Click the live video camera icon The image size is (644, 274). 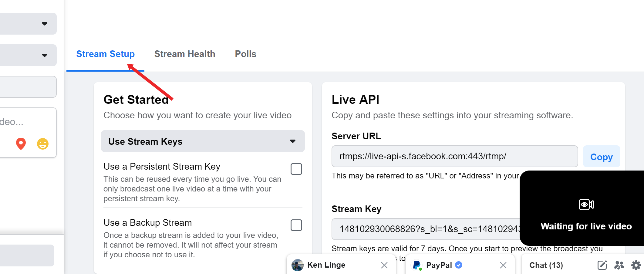(586, 205)
